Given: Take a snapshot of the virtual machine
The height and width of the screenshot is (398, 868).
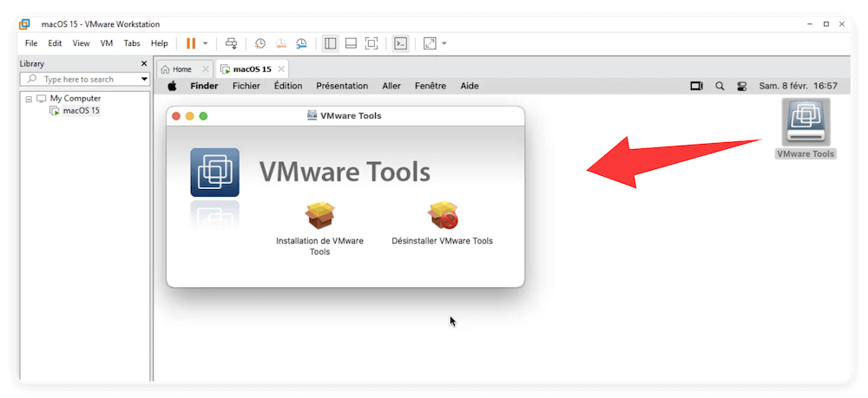Looking at the screenshot, I should tap(260, 43).
